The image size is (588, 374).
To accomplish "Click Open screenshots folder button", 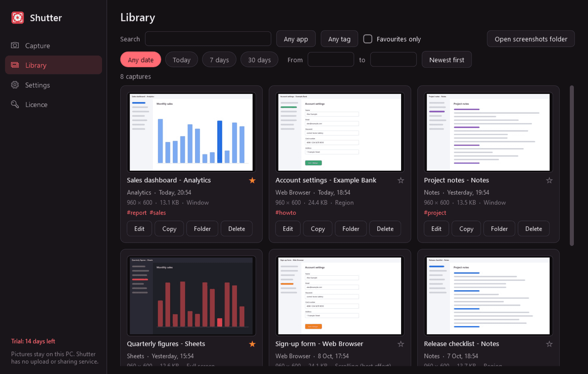I will (531, 39).
